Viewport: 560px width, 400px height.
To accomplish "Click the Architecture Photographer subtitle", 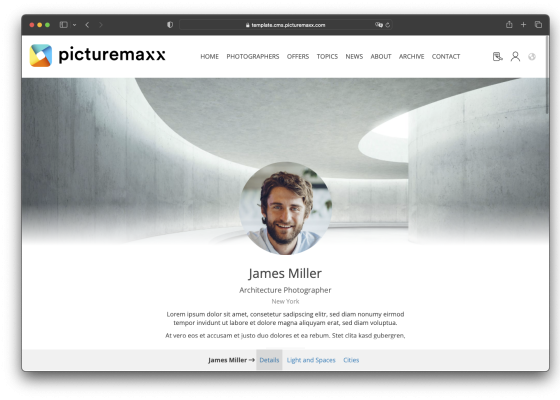I will point(285,290).
